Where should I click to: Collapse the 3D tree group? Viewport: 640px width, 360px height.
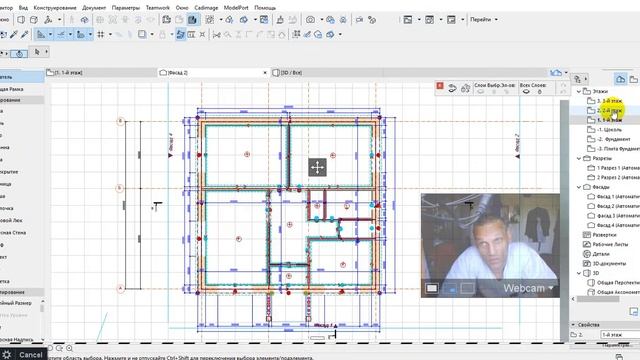tap(579, 273)
